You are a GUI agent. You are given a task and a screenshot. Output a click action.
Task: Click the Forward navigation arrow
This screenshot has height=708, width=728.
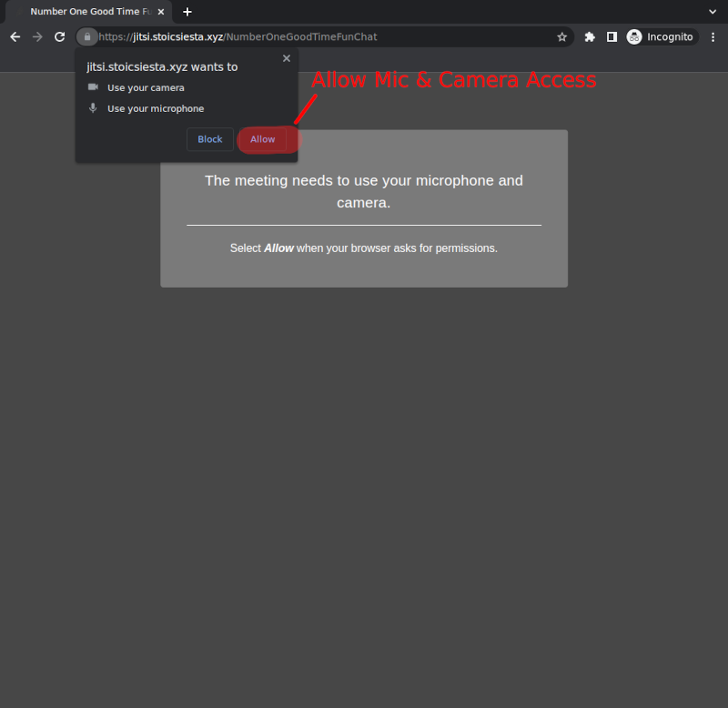[37, 37]
